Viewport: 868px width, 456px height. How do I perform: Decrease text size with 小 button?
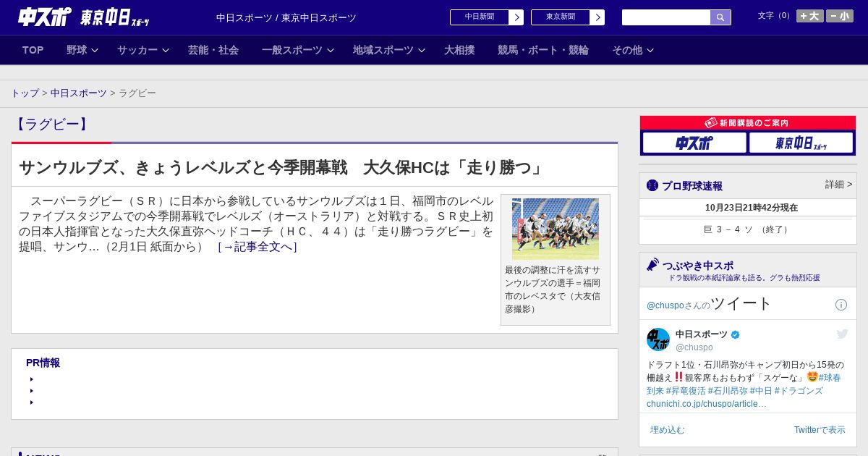(x=840, y=16)
